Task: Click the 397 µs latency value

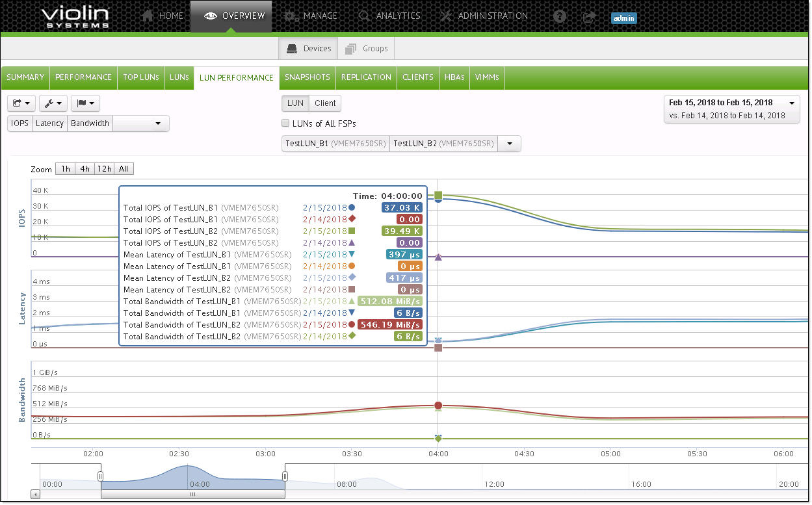Action: click(404, 254)
